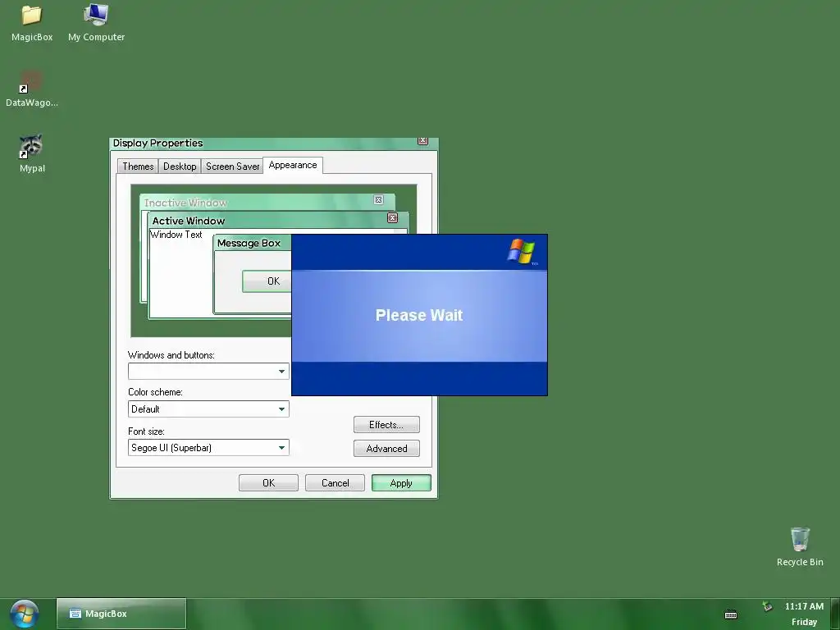Open the MagicBox folder desktop icon
Viewport: 840px width, 630px height.
point(32,22)
